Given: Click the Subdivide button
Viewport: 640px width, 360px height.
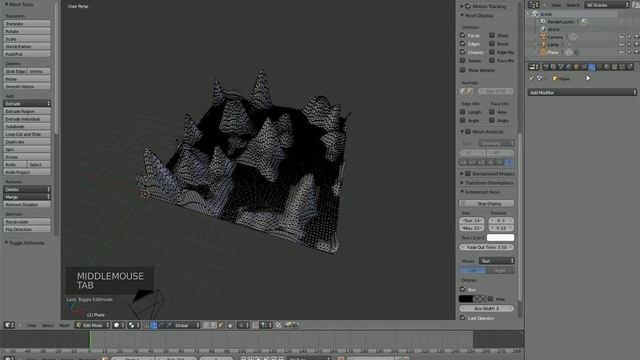Looking at the screenshot, I should (x=27, y=127).
